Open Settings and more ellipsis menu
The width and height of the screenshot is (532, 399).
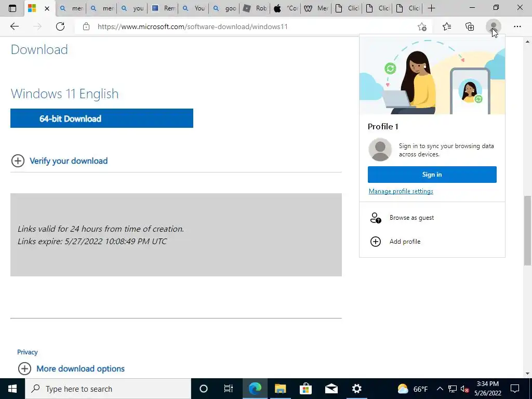(517, 26)
